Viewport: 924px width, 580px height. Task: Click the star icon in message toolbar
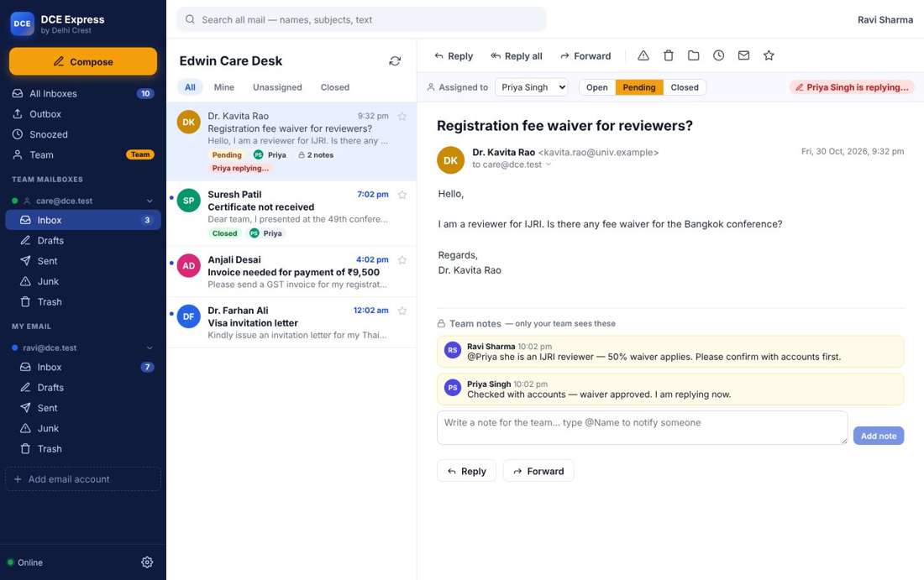[x=769, y=55]
